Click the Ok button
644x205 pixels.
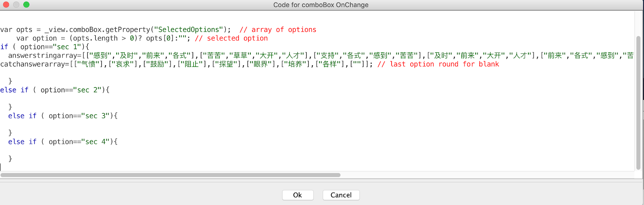297,195
